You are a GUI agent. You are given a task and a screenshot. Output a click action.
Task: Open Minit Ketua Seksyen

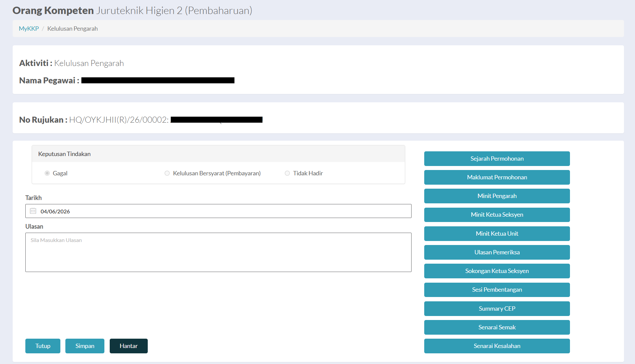point(497,215)
